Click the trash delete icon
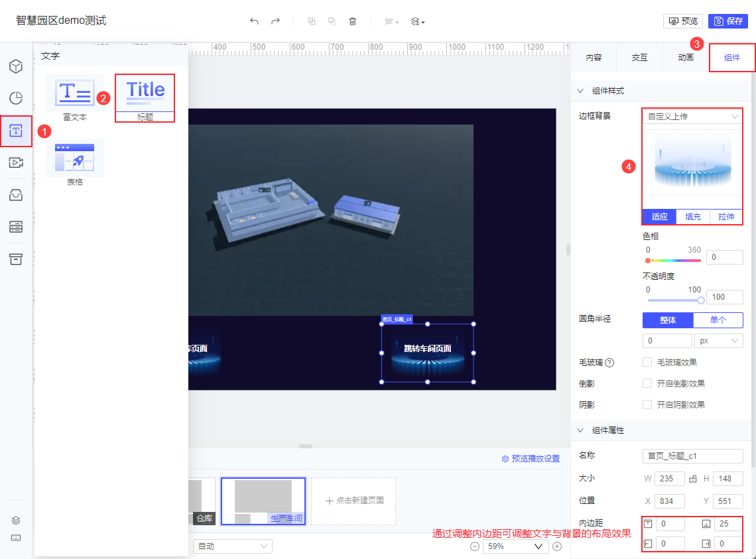 [x=353, y=21]
